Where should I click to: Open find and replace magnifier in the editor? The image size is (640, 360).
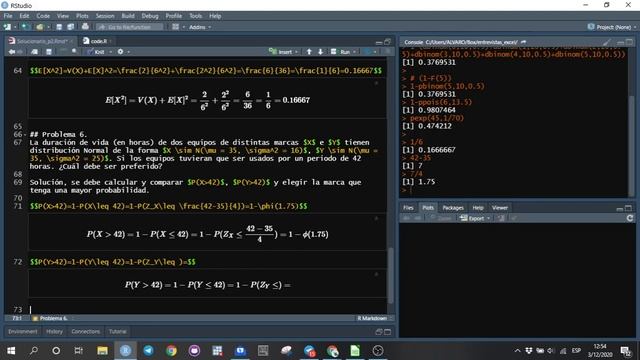[74, 51]
